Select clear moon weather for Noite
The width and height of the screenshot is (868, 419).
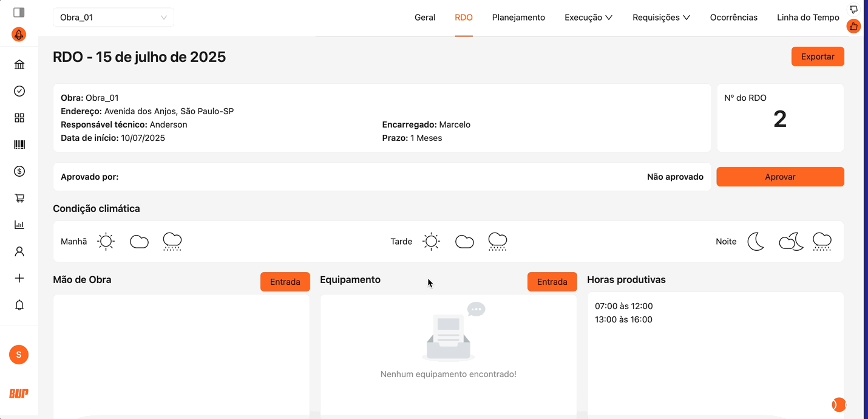[x=756, y=241]
